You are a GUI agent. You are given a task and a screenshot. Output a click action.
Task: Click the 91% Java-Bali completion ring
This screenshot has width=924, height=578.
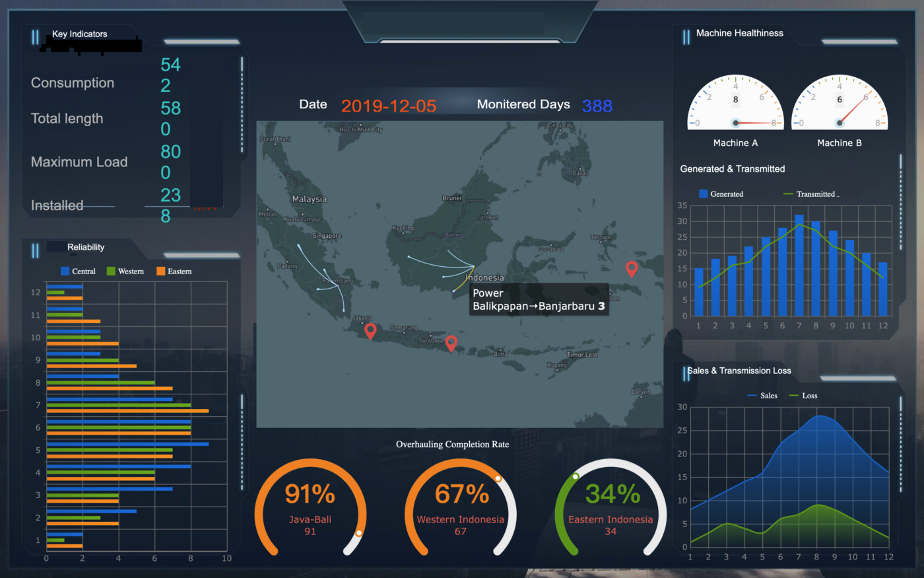(x=310, y=508)
